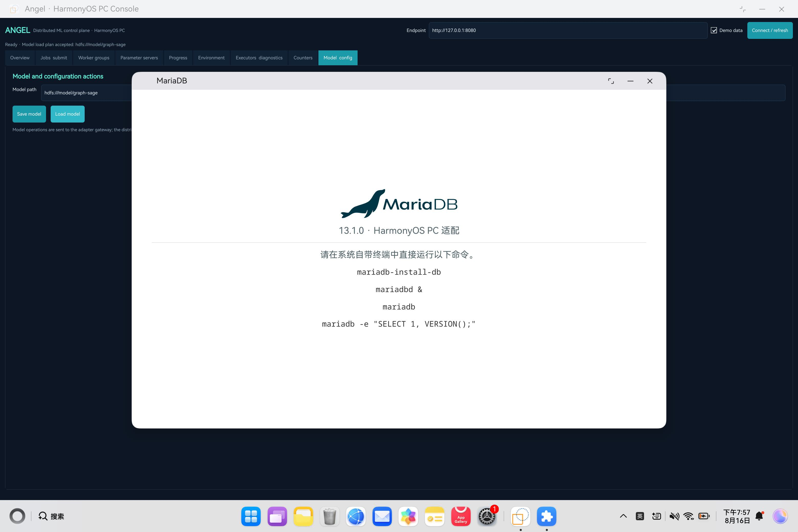Click Connect / refresh button
798x532 pixels.
pos(770,30)
